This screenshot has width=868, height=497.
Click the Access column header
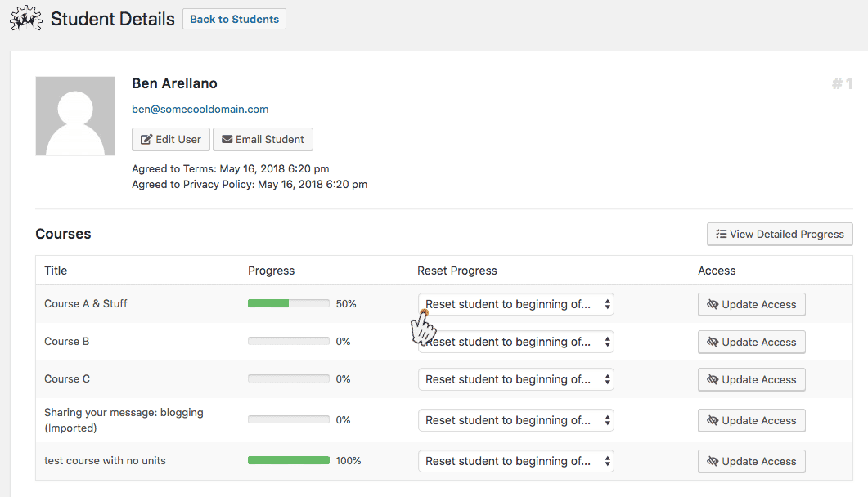(x=717, y=271)
